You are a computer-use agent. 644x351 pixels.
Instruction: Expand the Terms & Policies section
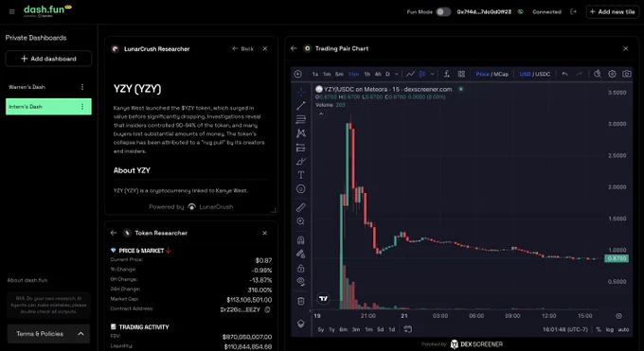pyautogui.click(x=49, y=334)
